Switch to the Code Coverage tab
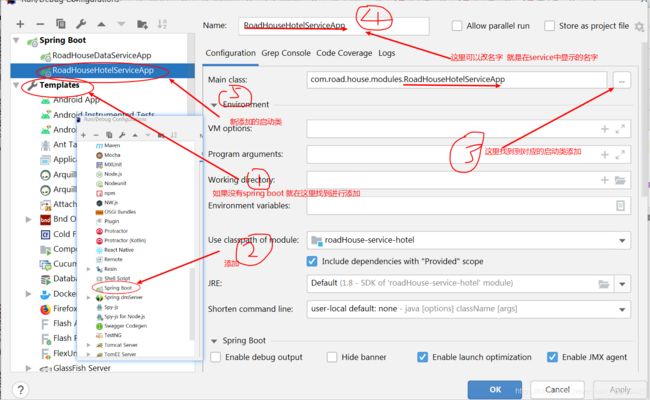Viewport: 650px width, 400px height. tap(344, 53)
